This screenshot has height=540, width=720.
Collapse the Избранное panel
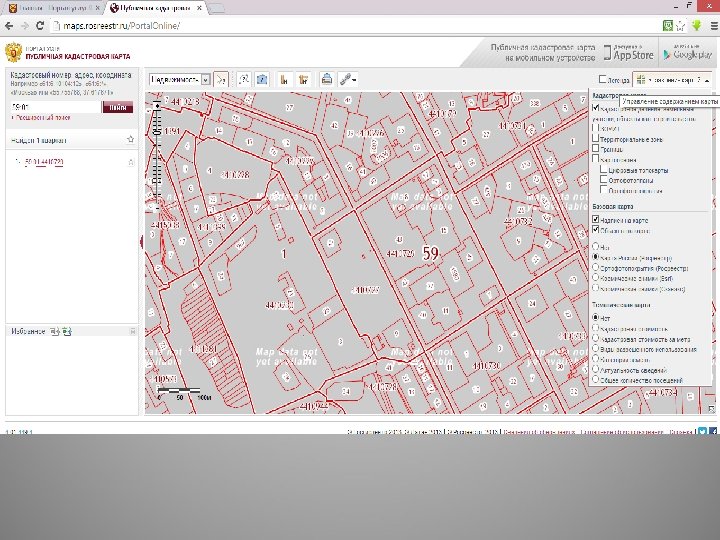click(132, 331)
